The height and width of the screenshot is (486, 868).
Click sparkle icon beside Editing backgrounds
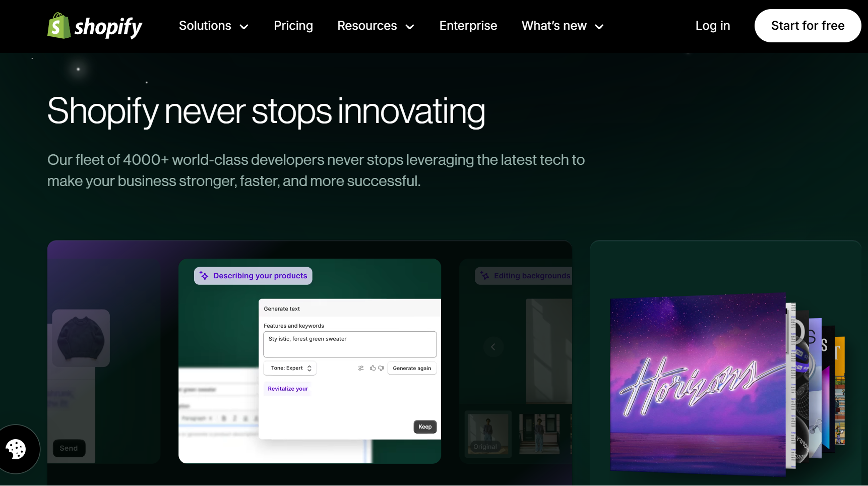coord(485,276)
